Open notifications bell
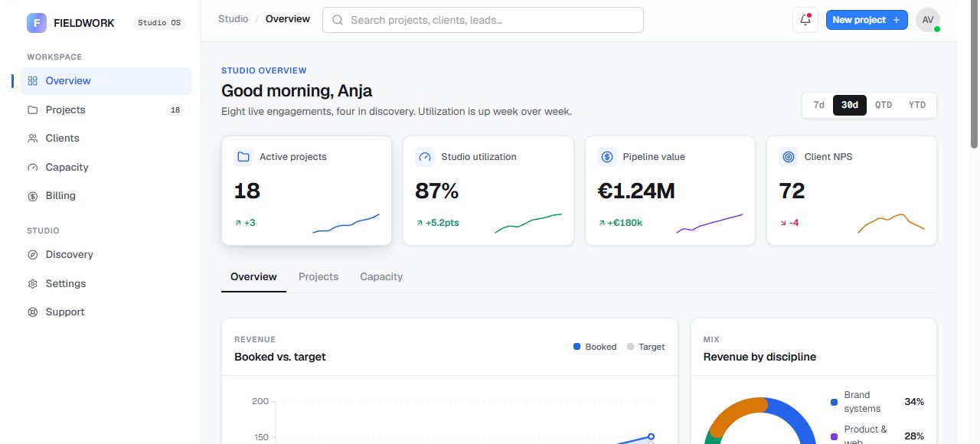980x444 pixels. click(x=805, y=20)
